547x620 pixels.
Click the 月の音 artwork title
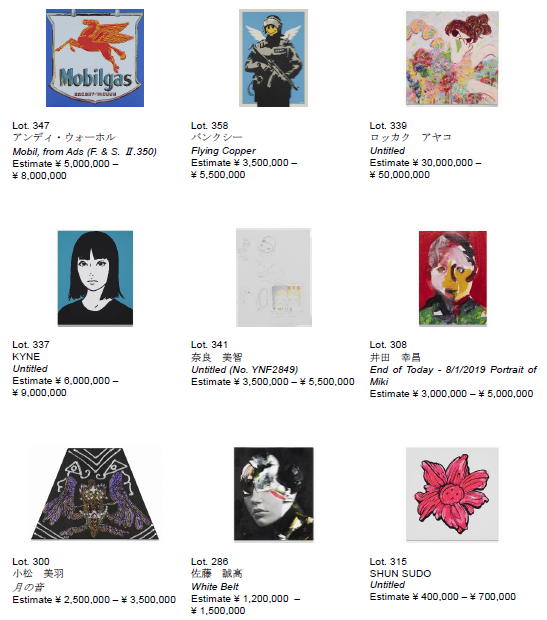point(28,587)
